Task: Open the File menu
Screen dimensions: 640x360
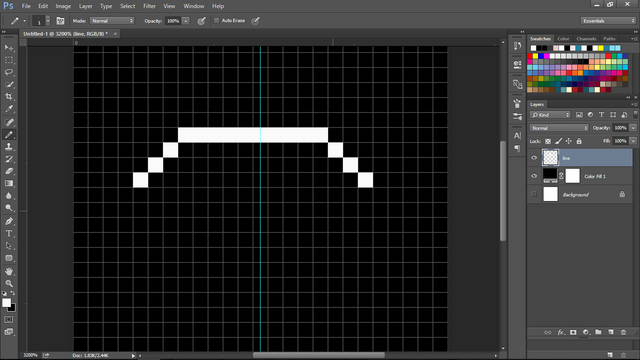Action: click(x=26, y=6)
